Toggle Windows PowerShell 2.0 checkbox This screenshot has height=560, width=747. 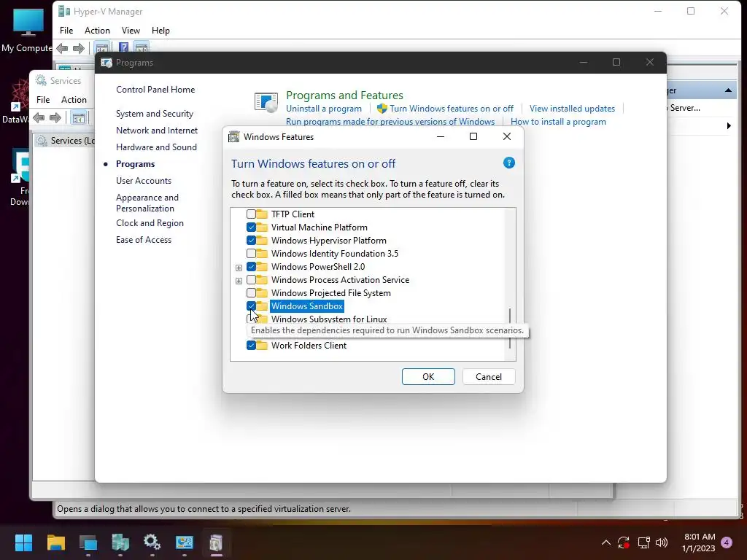pyautogui.click(x=251, y=267)
